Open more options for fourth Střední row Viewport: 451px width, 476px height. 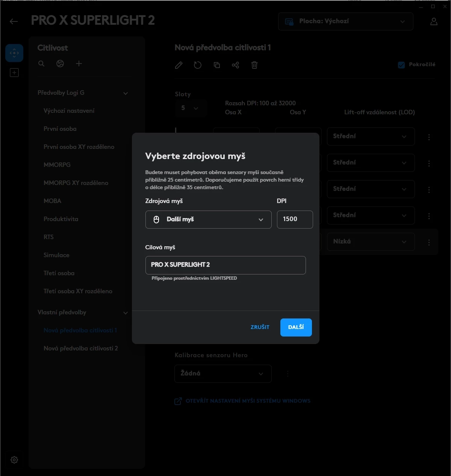point(429,216)
